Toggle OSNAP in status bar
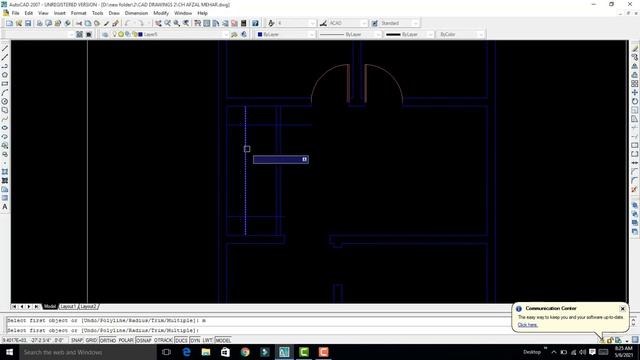The width and height of the screenshot is (640, 360). (144, 340)
